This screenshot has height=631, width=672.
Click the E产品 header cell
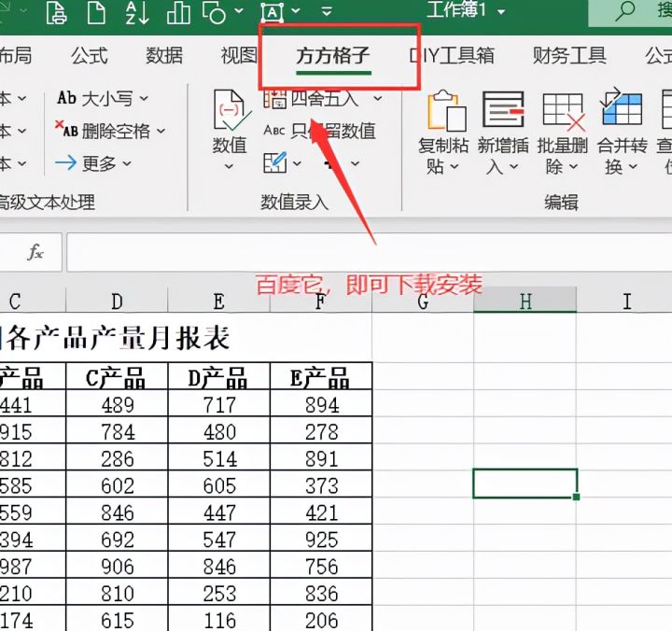(321, 376)
